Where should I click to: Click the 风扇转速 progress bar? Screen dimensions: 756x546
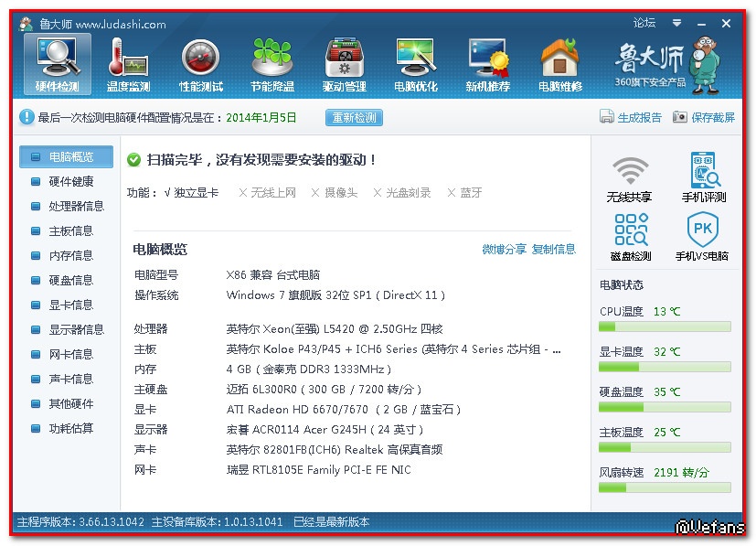click(665, 488)
